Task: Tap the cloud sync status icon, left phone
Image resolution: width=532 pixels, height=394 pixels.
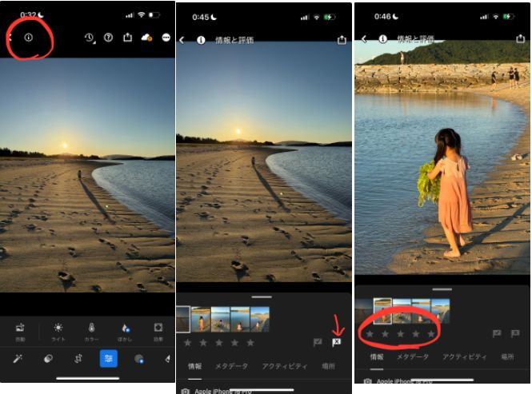Action: 146,38
